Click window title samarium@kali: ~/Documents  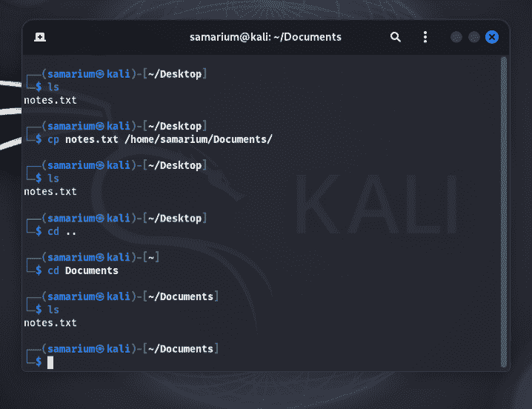[x=265, y=37]
